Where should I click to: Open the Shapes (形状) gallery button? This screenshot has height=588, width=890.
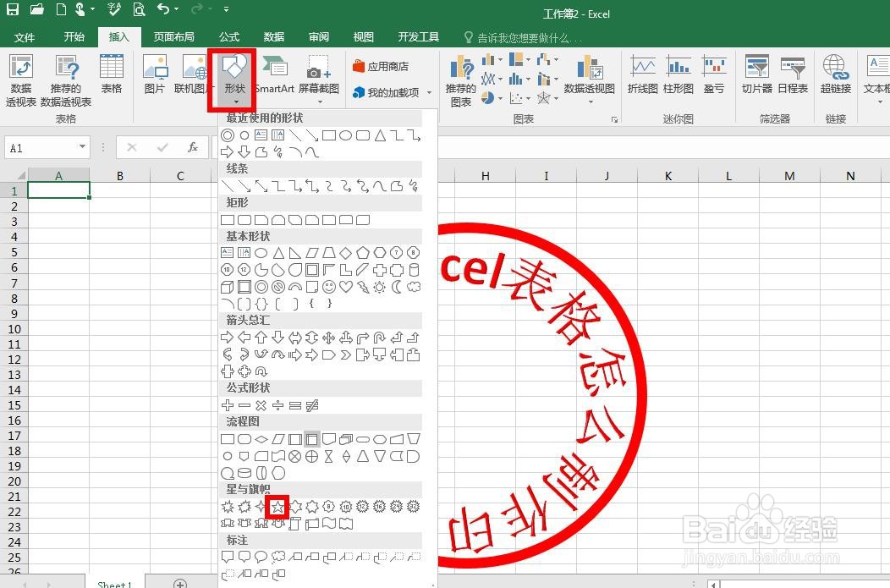pos(234,80)
